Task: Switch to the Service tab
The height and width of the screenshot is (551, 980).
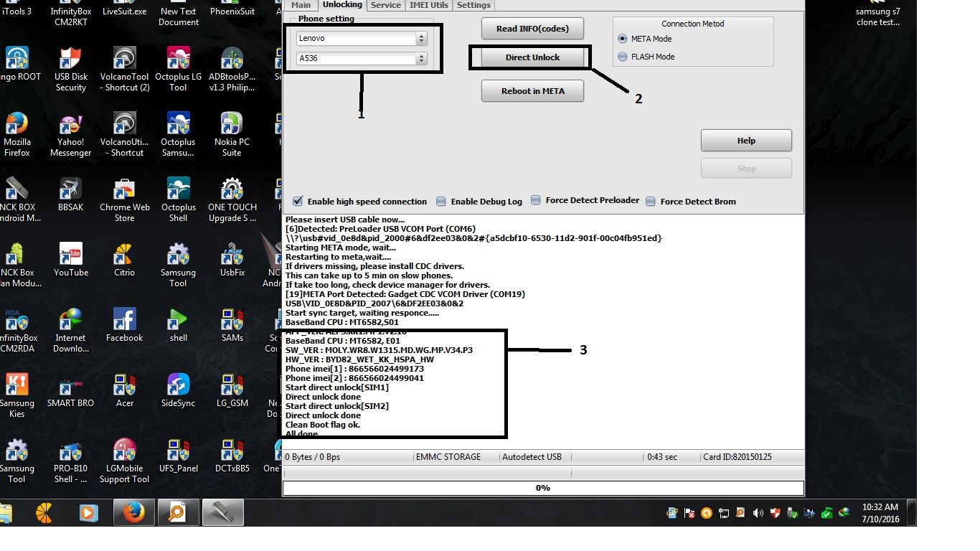Action: click(385, 5)
